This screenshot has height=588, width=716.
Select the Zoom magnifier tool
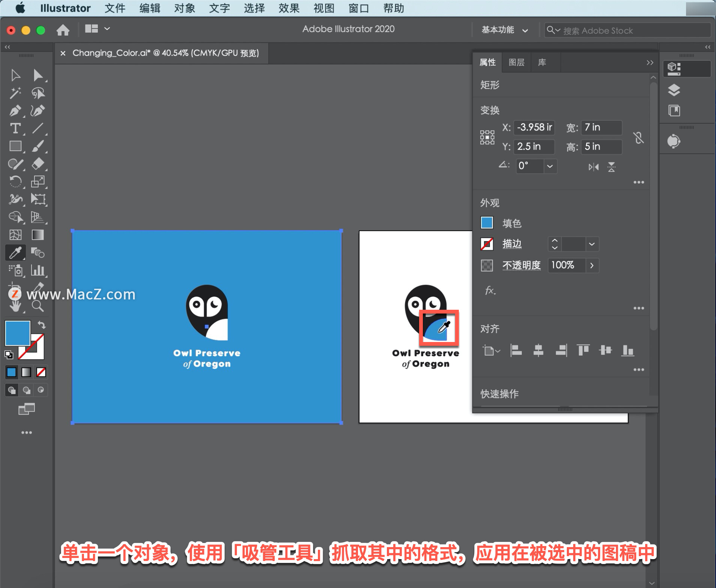tap(38, 306)
